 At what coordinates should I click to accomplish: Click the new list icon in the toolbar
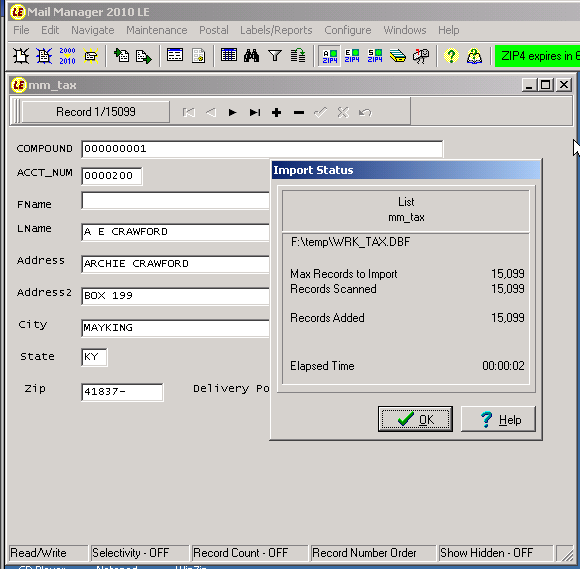[x=21, y=56]
